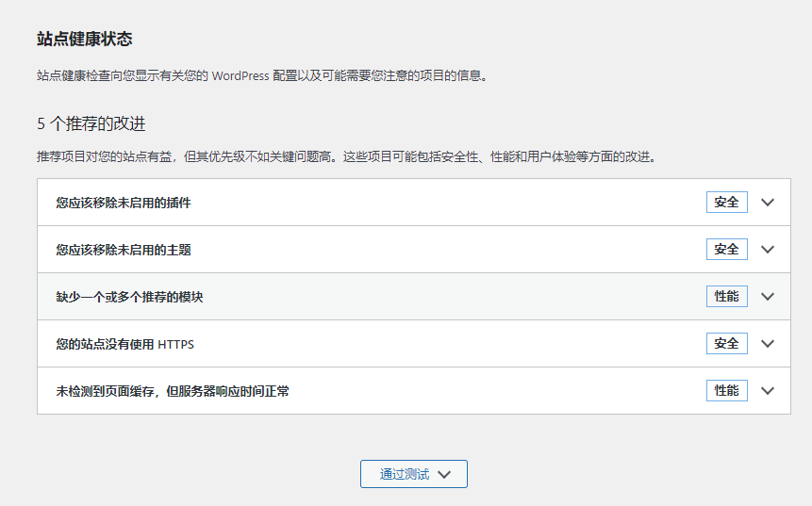Click 安全 badge on the unused plugins row
The image size is (812, 506).
tap(726, 203)
